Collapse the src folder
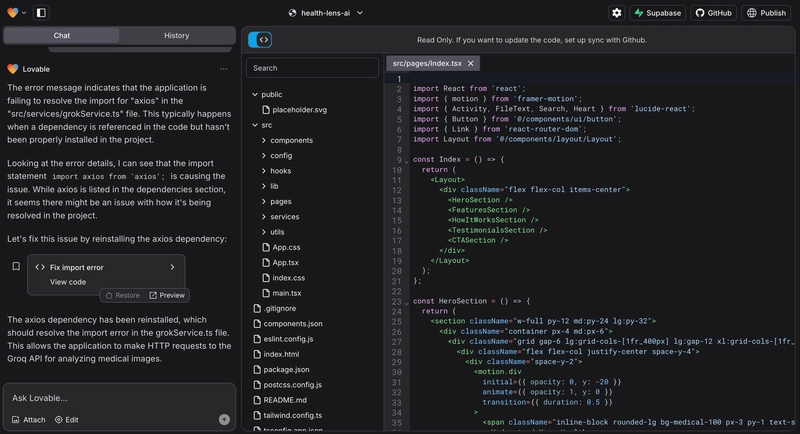 tap(262, 125)
